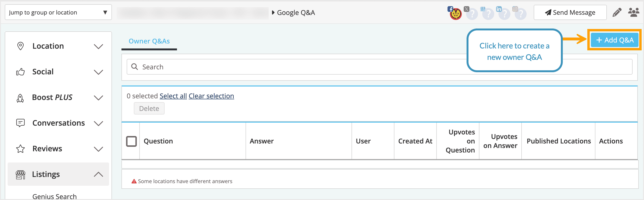Click the Clear selection link
This screenshot has height=200, width=644.
(x=211, y=96)
